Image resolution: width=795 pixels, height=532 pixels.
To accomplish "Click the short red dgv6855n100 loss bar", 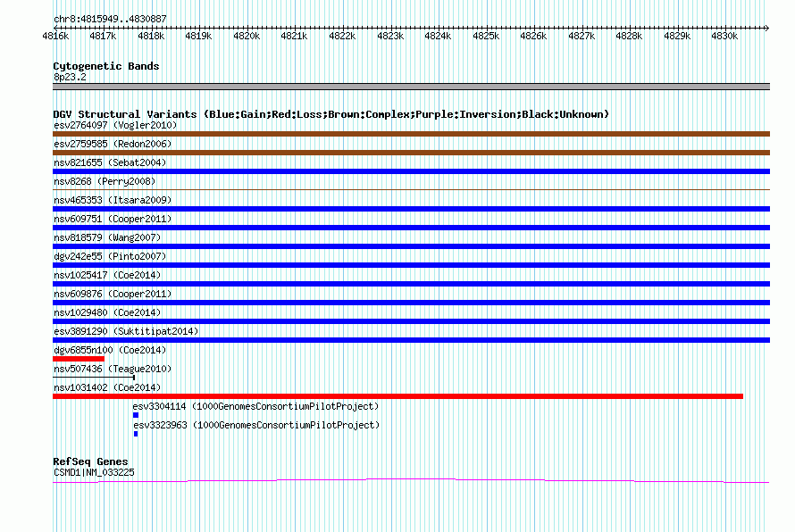I will (79, 359).
